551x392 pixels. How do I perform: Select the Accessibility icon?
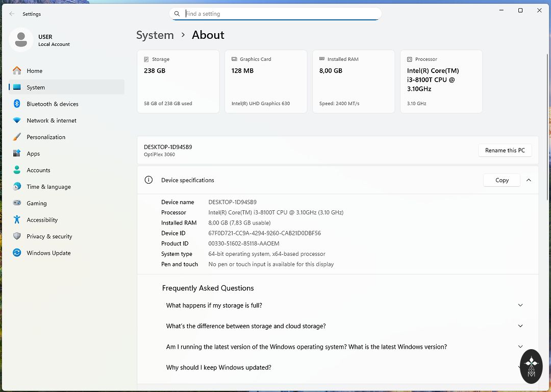click(17, 220)
